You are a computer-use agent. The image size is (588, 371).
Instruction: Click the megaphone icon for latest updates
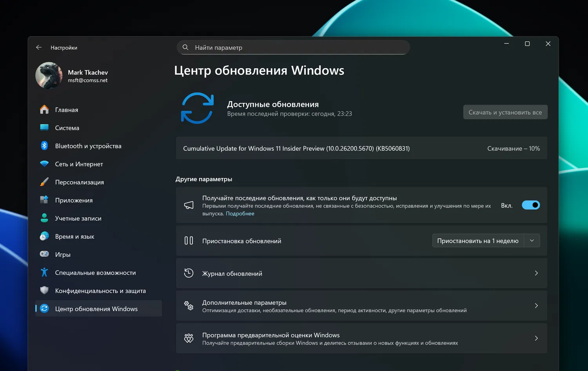189,205
